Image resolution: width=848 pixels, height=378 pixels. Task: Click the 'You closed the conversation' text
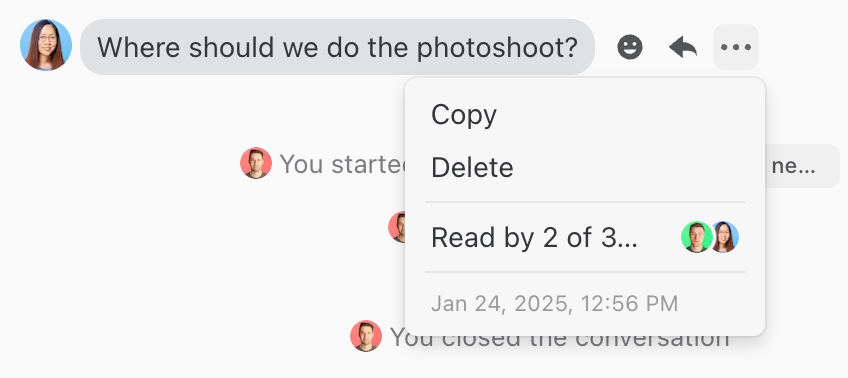pyautogui.click(x=559, y=337)
